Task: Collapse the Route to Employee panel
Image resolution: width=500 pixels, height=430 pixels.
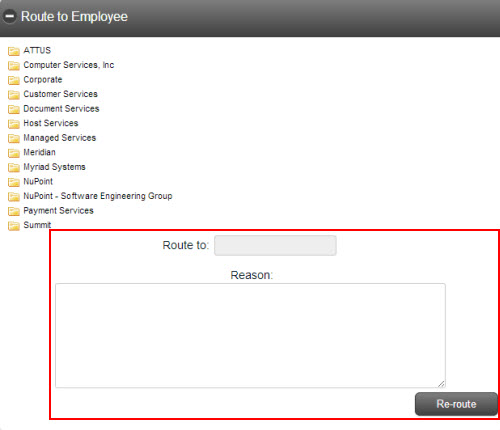Action: (x=9, y=16)
